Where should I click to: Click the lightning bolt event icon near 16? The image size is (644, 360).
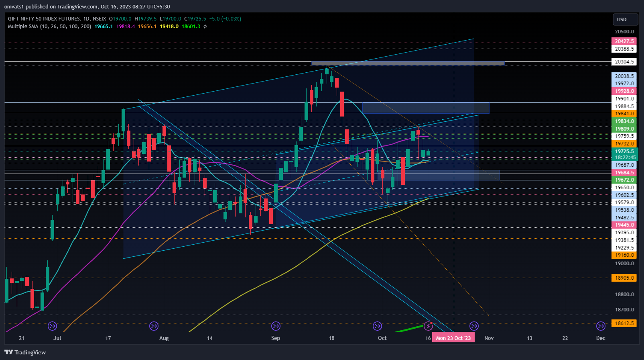click(x=429, y=326)
